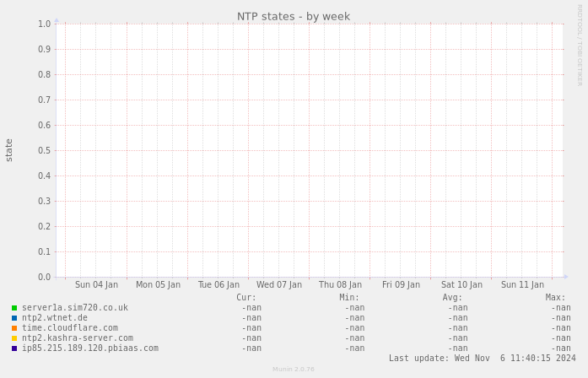Click the 'Tue 06 Jan' axis label

pyautogui.click(x=218, y=284)
